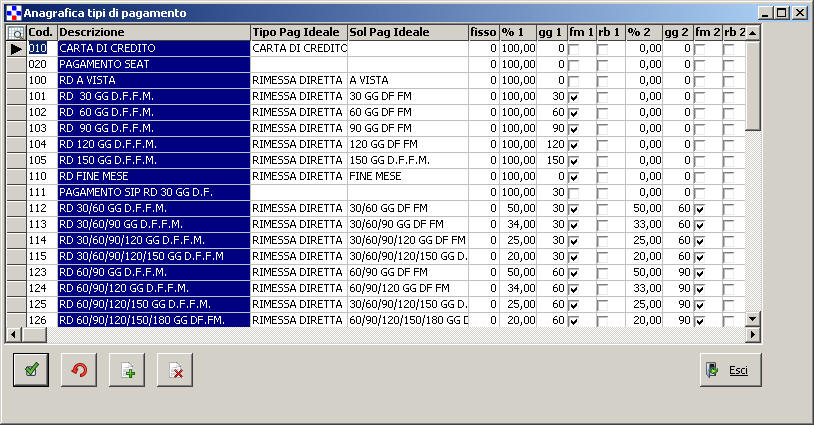Select the RD FINE MESE description cell
This screenshot has height=425, width=814.
click(153, 176)
